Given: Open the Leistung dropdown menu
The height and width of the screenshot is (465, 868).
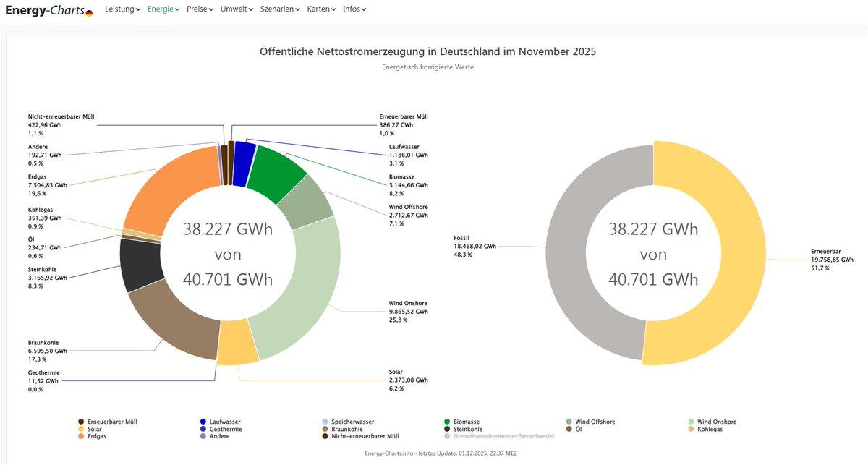Looking at the screenshot, I should (x=122, y=9).
